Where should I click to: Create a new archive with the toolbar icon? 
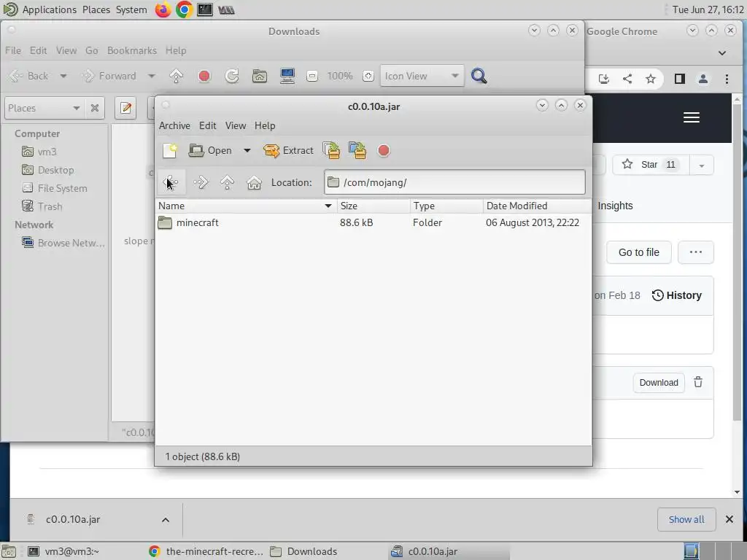point(169,150)
